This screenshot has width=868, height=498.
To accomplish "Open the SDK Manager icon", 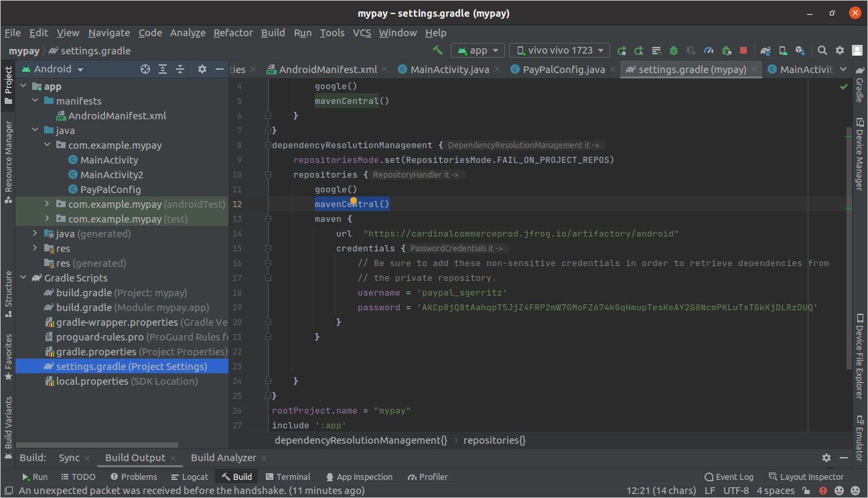I will [800, 50].
